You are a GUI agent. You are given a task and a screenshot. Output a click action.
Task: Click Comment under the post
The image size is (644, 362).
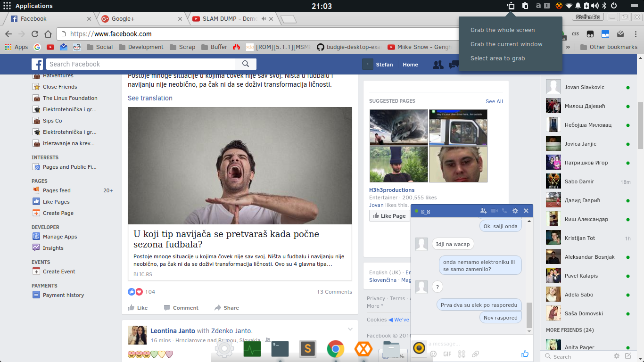181,308
